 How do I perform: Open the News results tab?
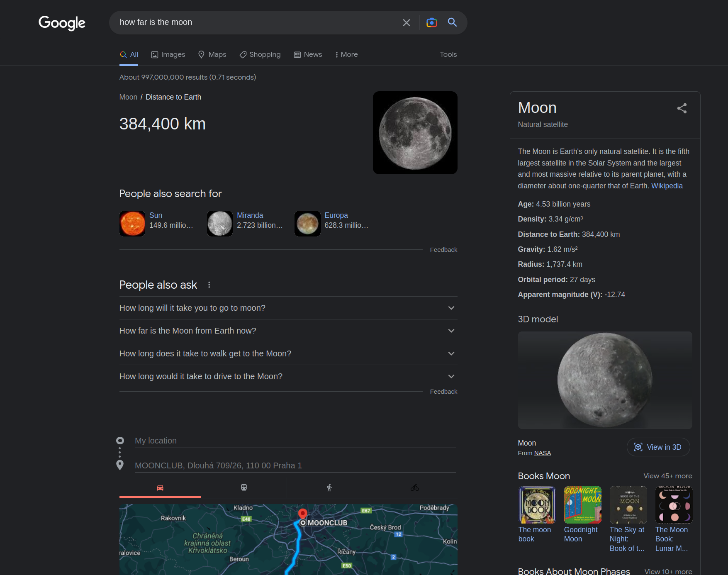click(x=308, y=55)
